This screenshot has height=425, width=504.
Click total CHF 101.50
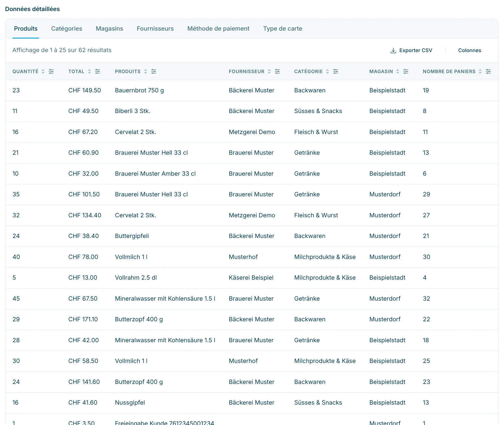click(x=84, y=194)
